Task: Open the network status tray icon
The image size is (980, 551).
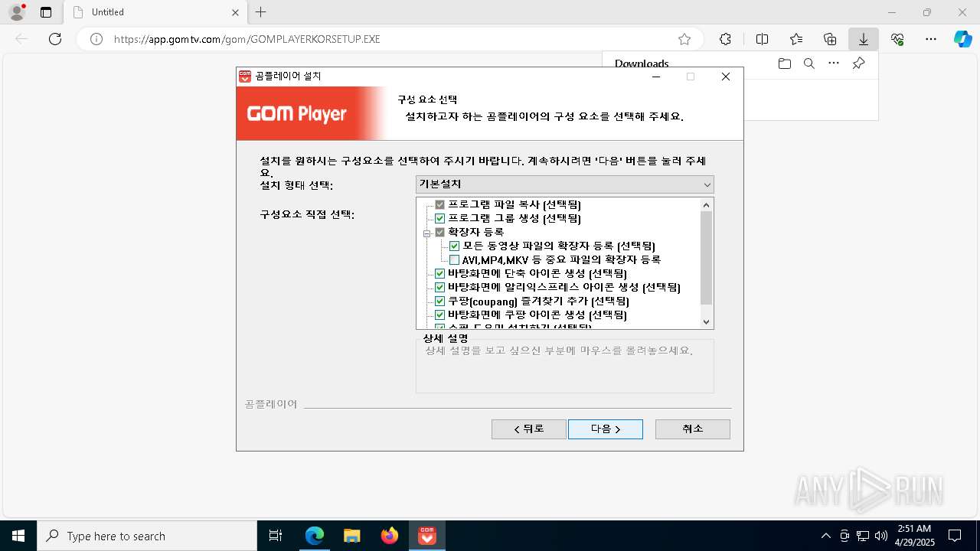Action: click(863, 536)
